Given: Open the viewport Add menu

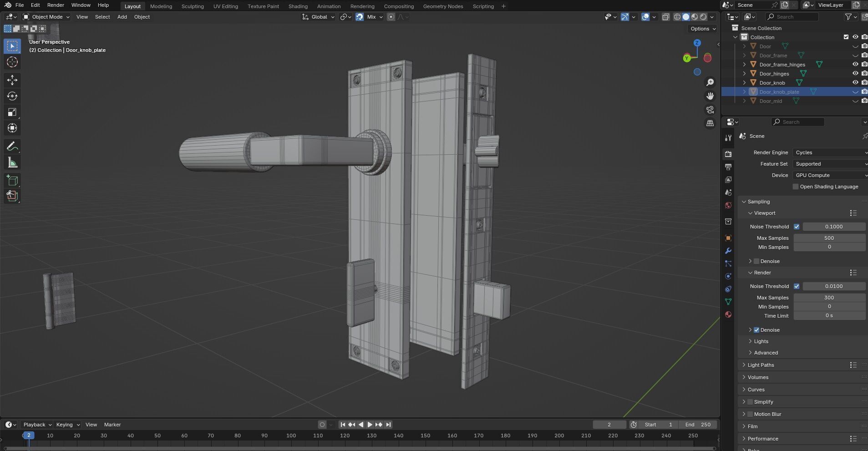Looking at the screenshot, I should pyautogui.click(x=122, y=17).
